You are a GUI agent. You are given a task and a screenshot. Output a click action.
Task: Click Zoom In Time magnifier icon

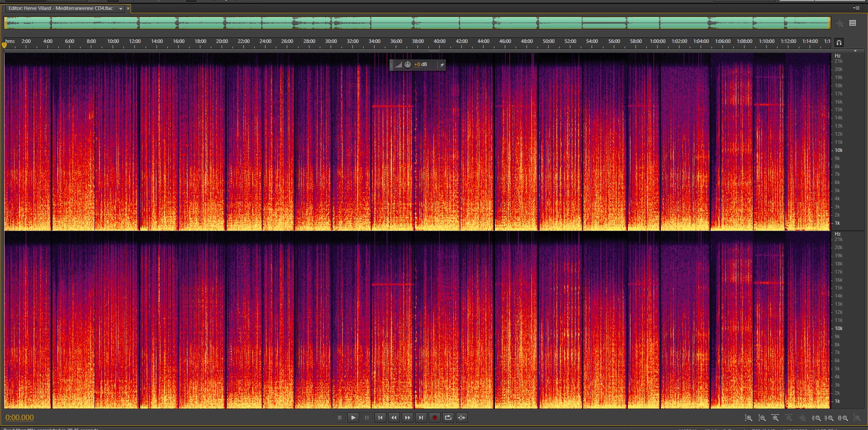coord(775,418)
